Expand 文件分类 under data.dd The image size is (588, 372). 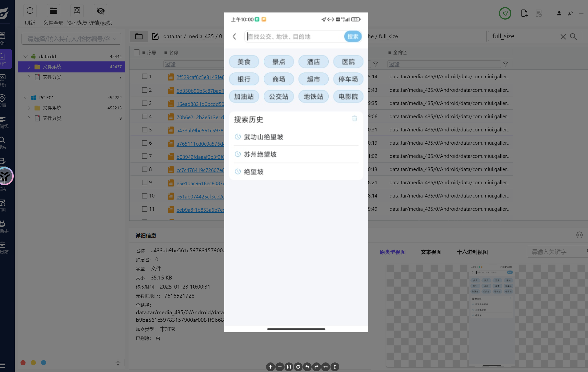29,77
